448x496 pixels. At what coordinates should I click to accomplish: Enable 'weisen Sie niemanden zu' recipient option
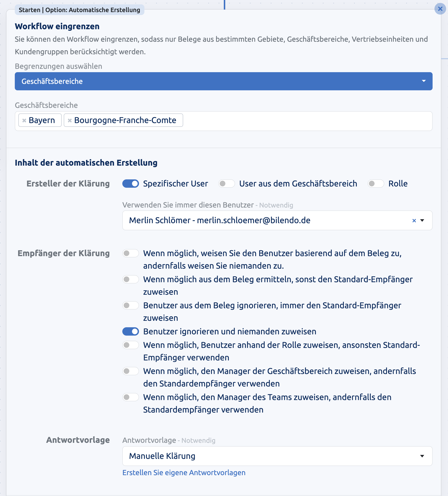click(130, 253)
